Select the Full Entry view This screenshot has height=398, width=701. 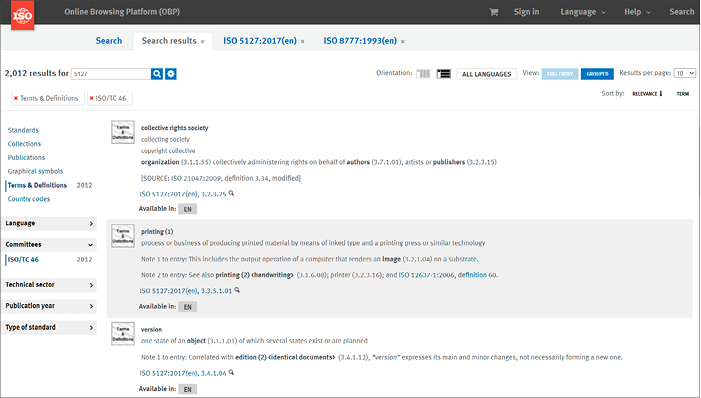tap(560, 74)
